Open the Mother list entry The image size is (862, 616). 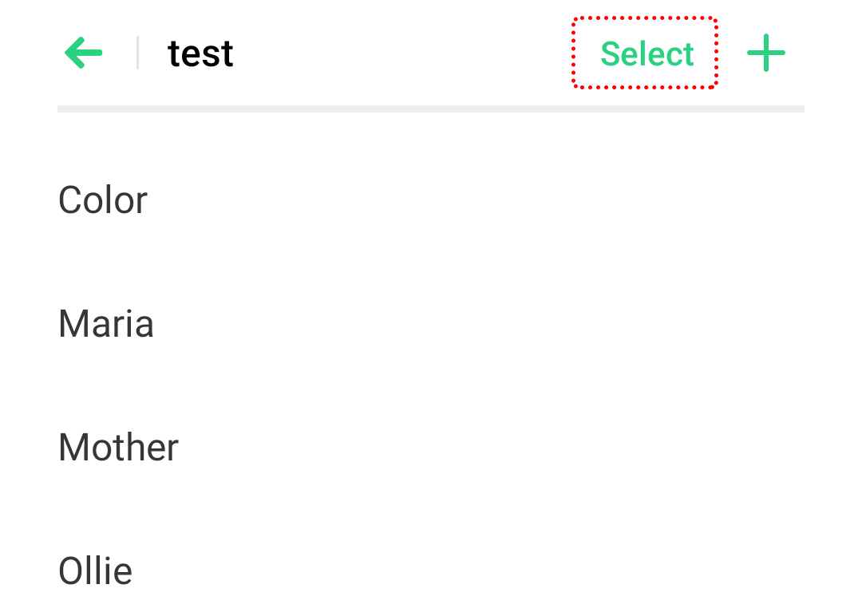point(118,448)
